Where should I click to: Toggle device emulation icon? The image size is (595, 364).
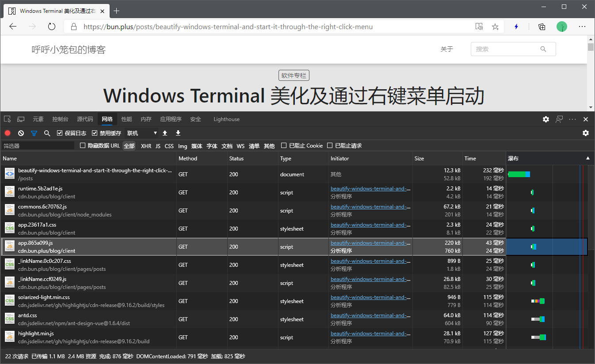point(21,119)
